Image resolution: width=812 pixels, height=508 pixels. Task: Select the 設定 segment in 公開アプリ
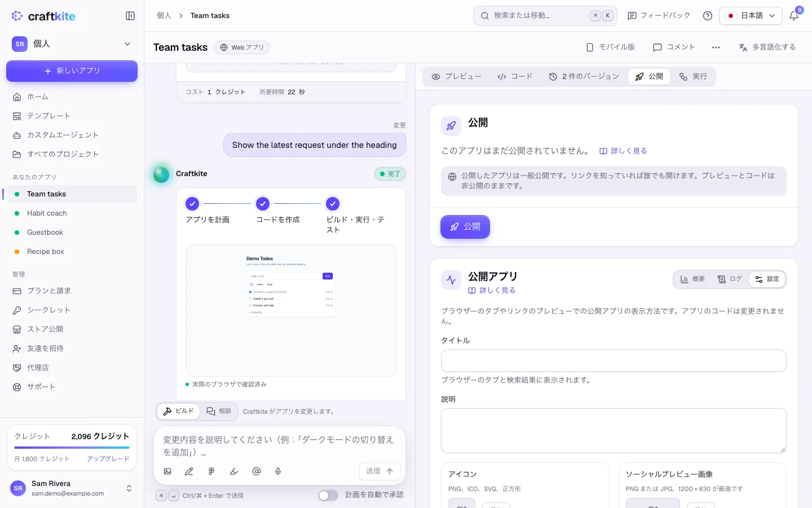click(x=767, y=279)
